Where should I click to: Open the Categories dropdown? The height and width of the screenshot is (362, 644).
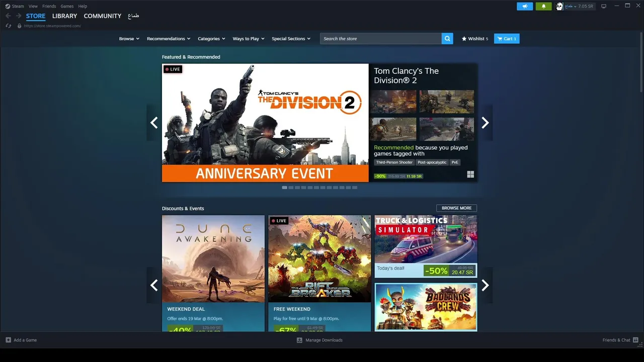(211, 39)
